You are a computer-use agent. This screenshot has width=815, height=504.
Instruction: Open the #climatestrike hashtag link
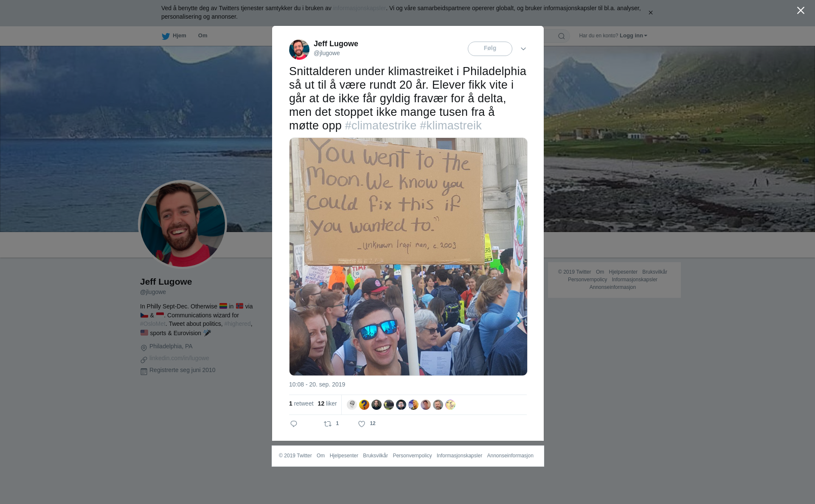click(381, 126)
